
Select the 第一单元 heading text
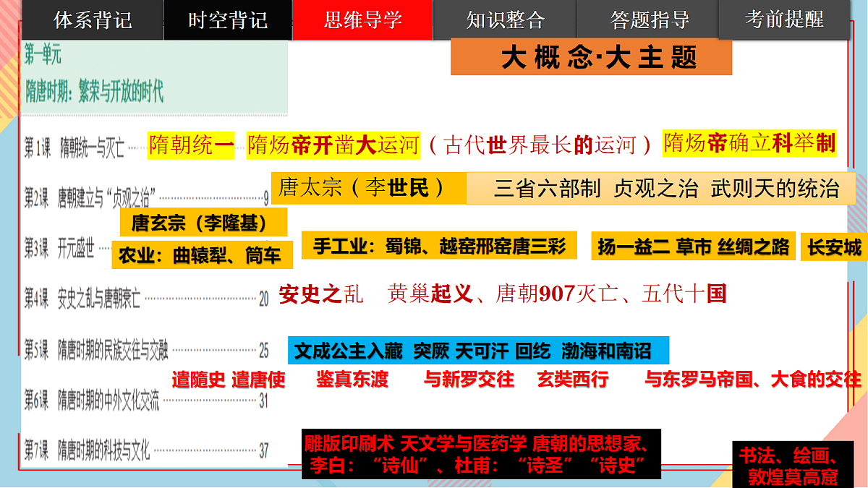(x=43, y=55)
